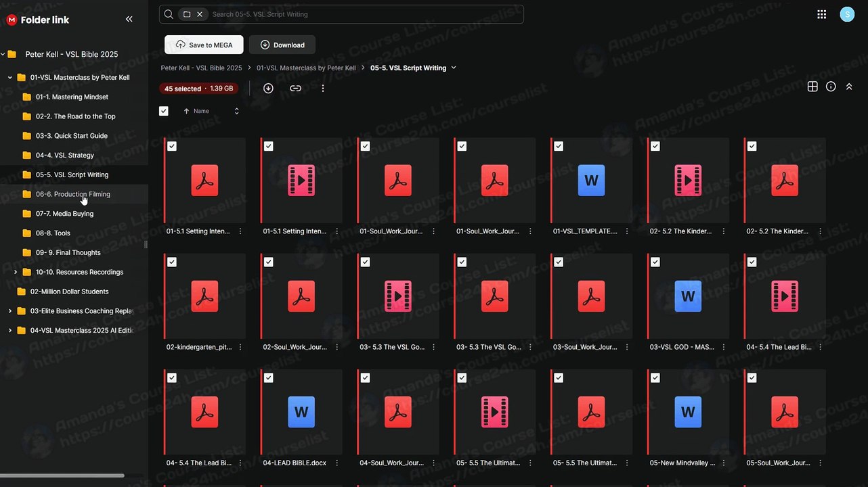This screenshot has height=487, width=868.
Task: Toggle sort order with the up-down arrows
Action: click(x=236, y=111)
